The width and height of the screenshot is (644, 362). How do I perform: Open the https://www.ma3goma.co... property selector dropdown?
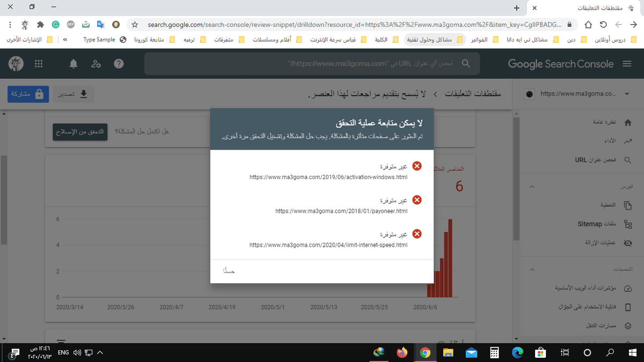[579, 93]
